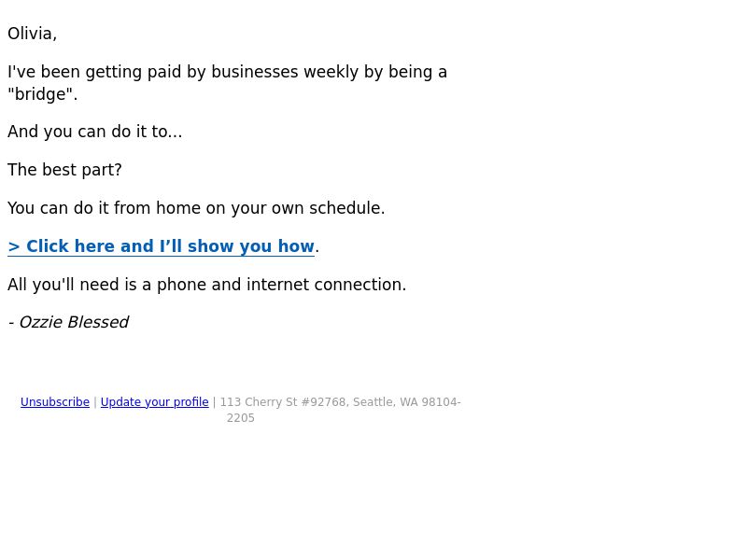Click the 'Seattle, WA 98104-' footer text
The width and height of the screenshot is (747, 560).
point(407,402)
